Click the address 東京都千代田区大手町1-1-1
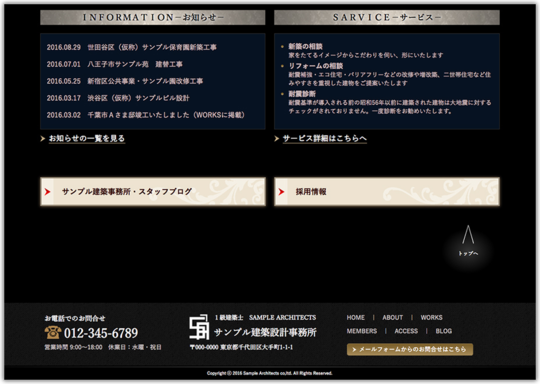The width and height of the screenshot is (540, 384). pos(257,347)
